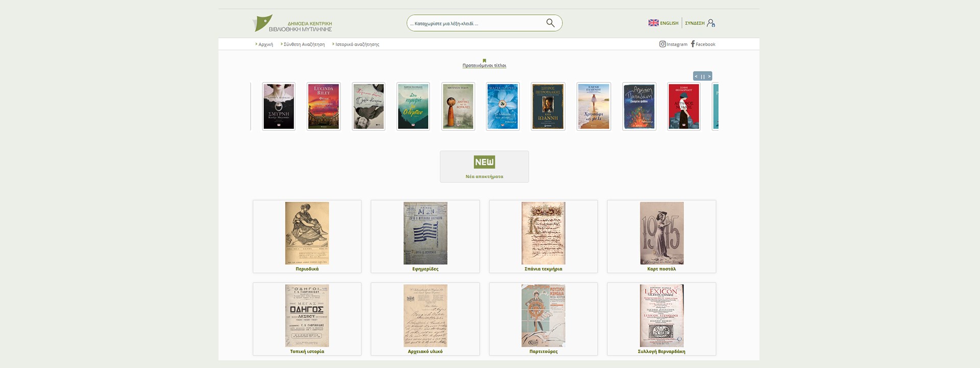Open the library's Instagram page
The image size is (980, 368).
[673, 44]
